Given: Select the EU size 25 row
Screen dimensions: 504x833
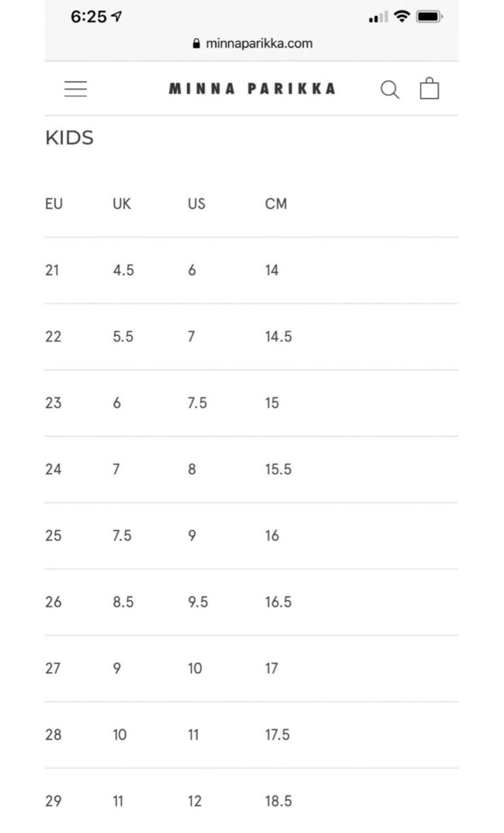Looking at the screenshot, I should tap(252, 536).
